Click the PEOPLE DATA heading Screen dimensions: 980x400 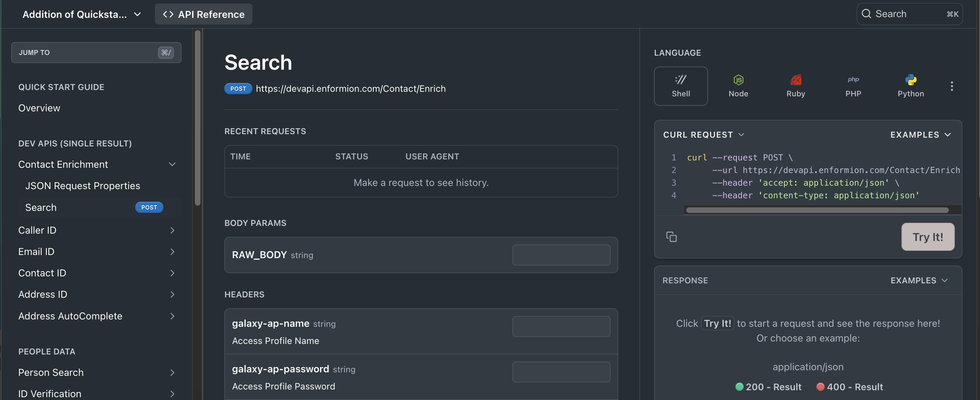click(47, 351)
